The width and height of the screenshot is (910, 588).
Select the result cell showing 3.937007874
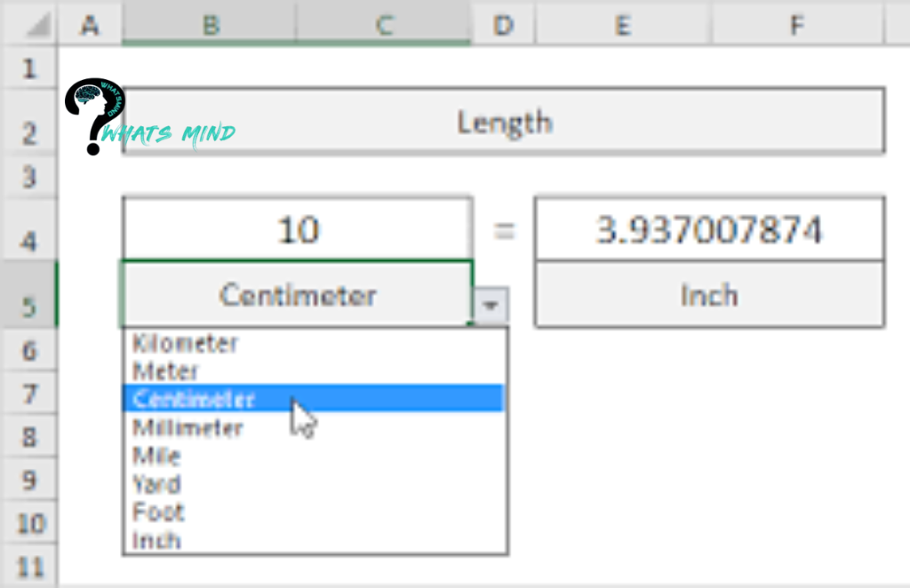tap(709, 231)
